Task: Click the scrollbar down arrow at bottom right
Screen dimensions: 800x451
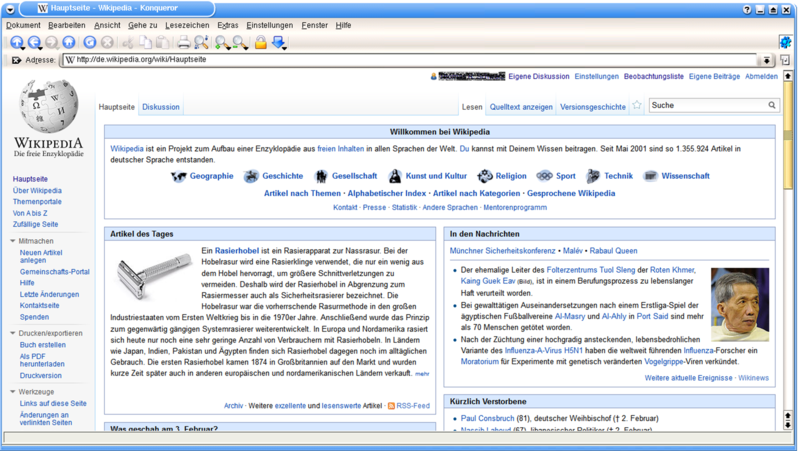Action: point(788,424)
